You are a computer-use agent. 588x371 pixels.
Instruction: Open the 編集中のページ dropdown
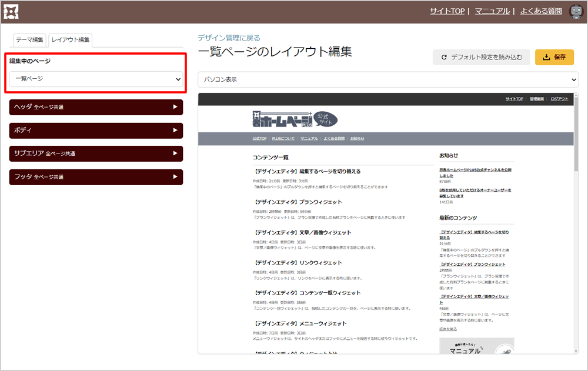coord(96,78)
